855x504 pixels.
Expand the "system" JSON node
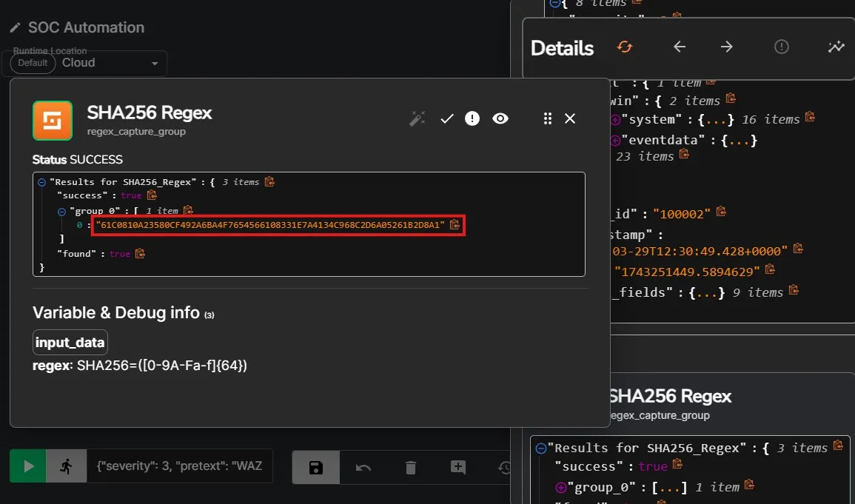tap(614, 120)
